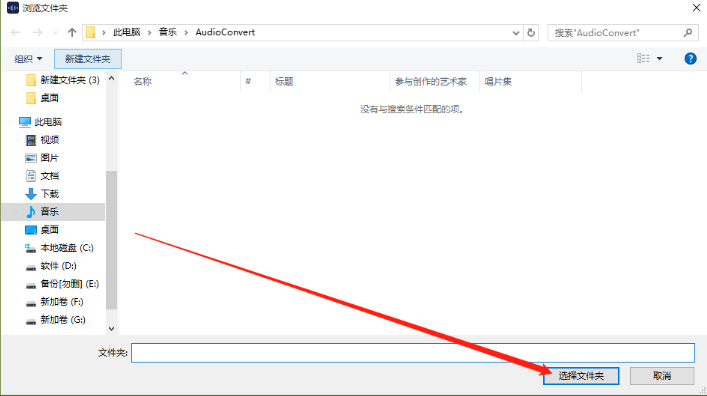Click the 新建文件夹 button
This screenshot has height=396, width=707.
pyautogui.click(x=87, y=59)
